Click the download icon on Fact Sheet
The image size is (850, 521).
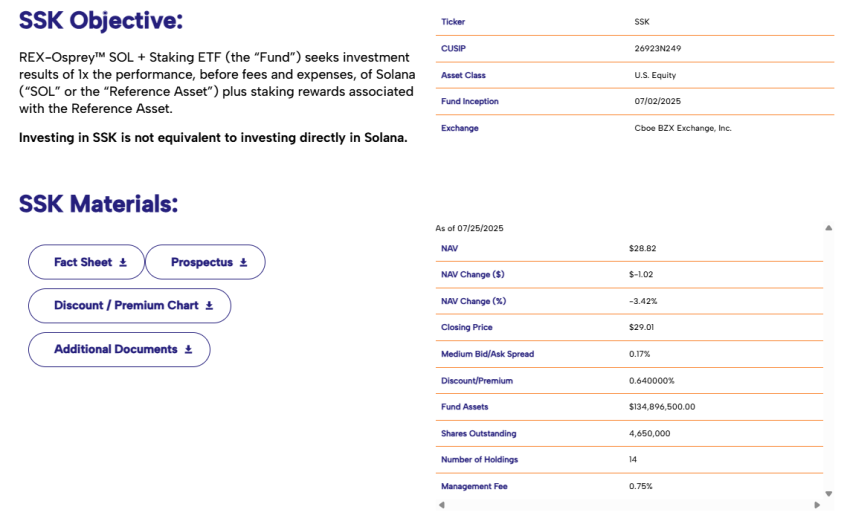(123, 262)
